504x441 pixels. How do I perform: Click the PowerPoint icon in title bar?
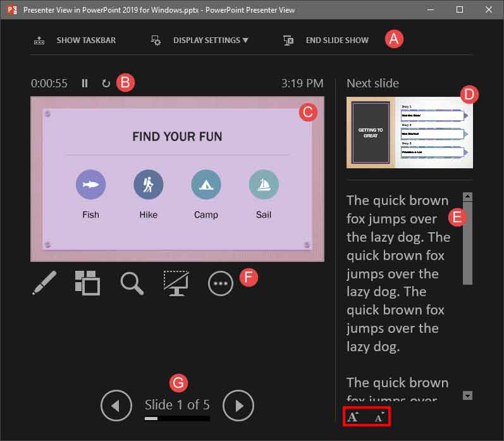(x=11, y=9)
